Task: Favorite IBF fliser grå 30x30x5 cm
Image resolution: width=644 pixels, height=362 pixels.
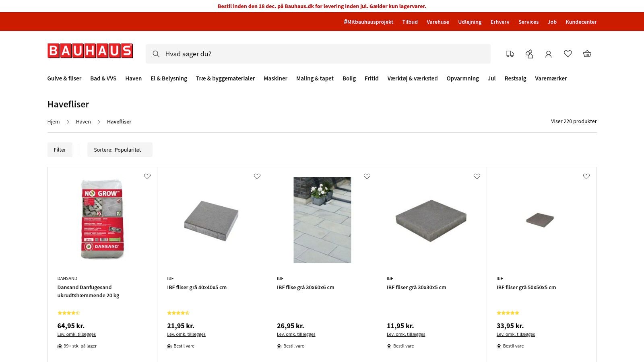Action: coord(477,176)
